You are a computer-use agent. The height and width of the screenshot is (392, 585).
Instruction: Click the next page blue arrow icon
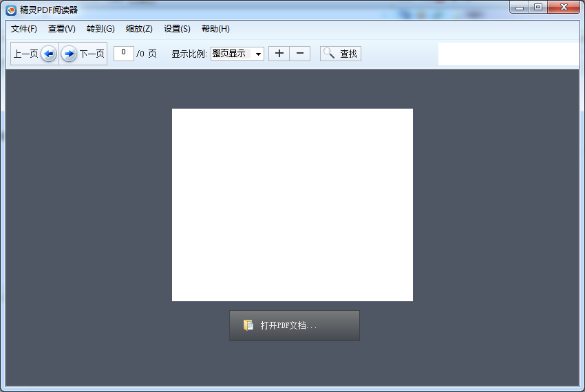click(69, 54)
